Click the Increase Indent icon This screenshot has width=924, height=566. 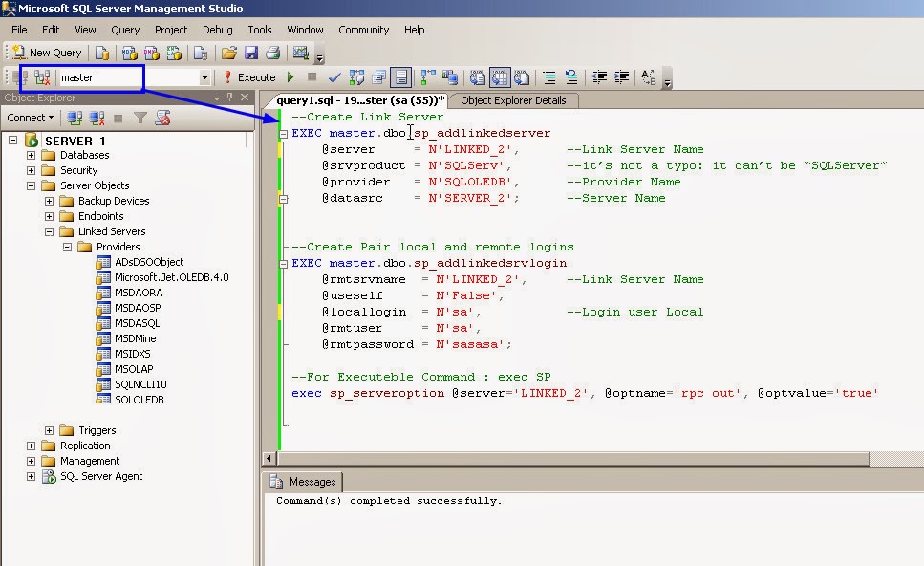(623, 77)
